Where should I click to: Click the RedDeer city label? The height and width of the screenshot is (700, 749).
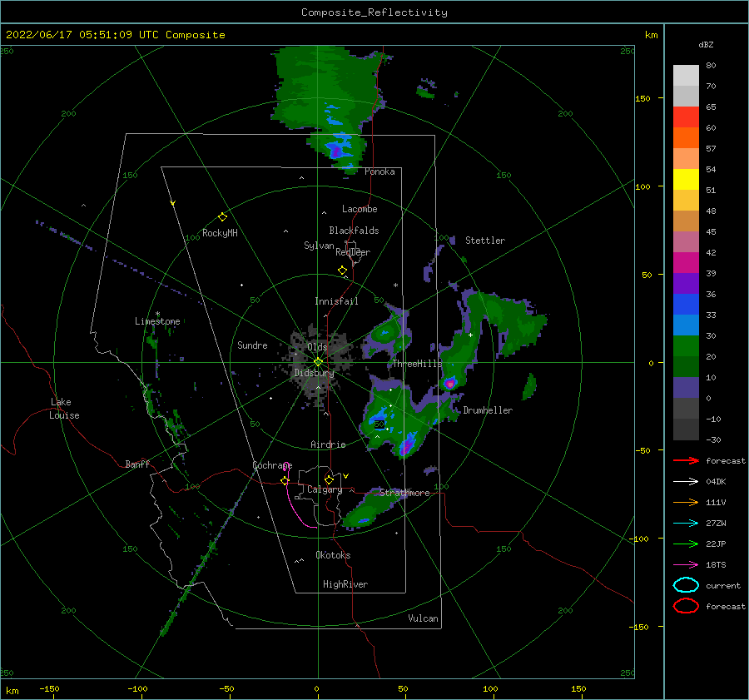click(x=353, y=252)
